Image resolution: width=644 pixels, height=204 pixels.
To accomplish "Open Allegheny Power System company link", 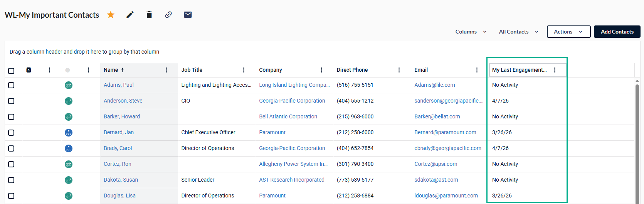I will (x=293, y=164).
